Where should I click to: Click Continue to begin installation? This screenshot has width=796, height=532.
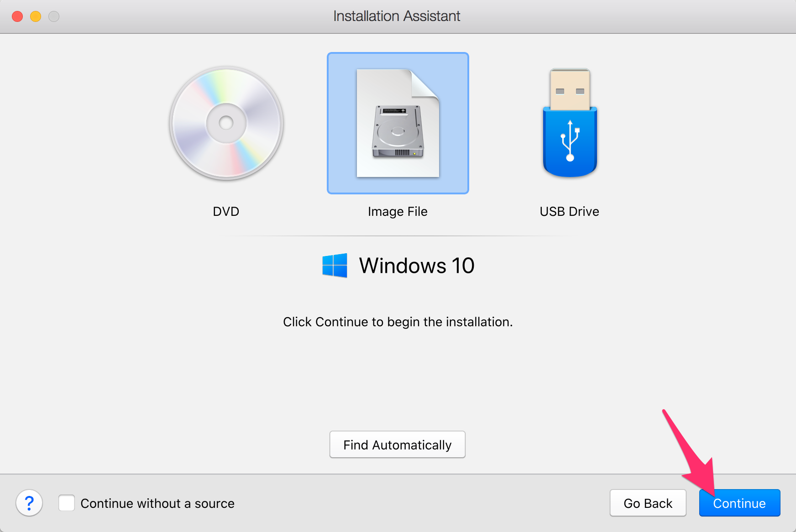739,503
